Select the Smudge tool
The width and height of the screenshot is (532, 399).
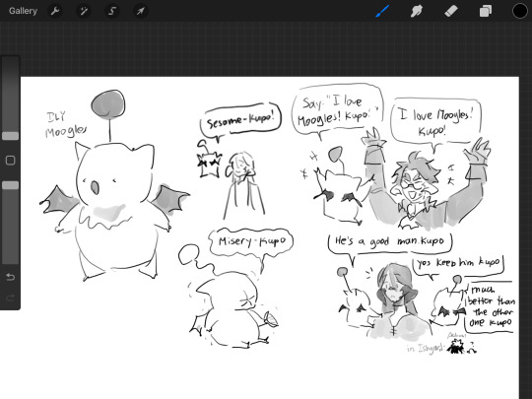coord(417,11)
